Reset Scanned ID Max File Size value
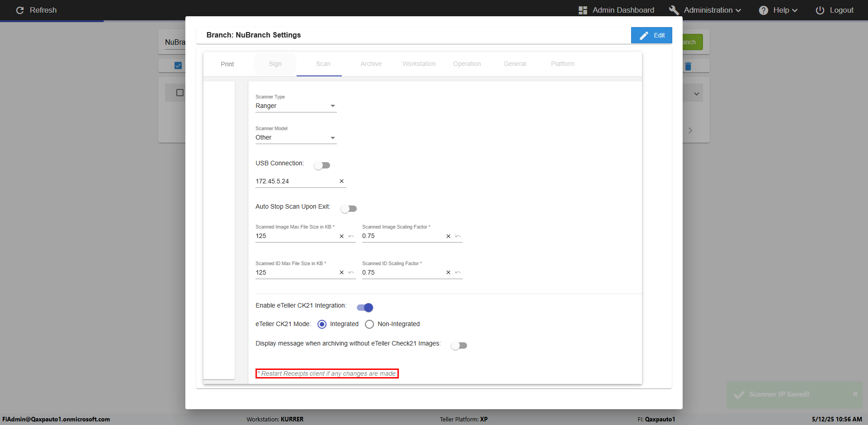Image resolution: width=868 pixels, height=425 pixels. point(351,273)
